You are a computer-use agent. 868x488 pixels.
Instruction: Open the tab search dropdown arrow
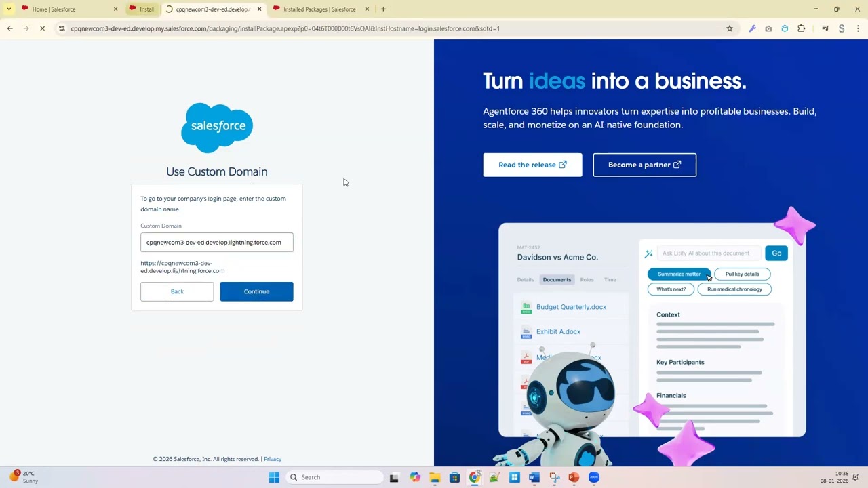pyautogui.click(x=8, y=9)
